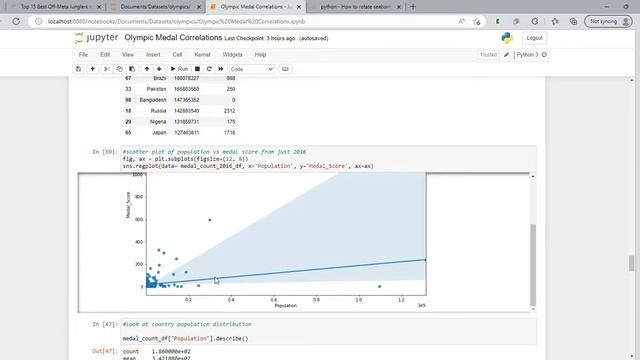Open the File menu
Viewport: 640px width, 360px height.
tap(83, 54)
